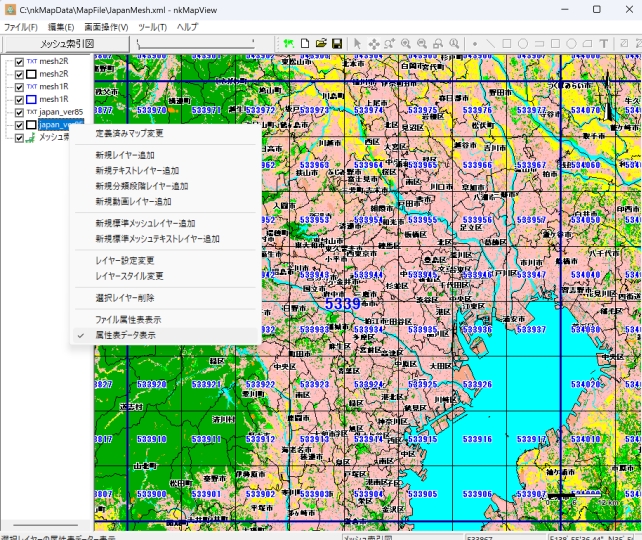This screenshot has width=642, height=540.
Task: Click the New file icon in toolbar
Action: coord(305,44)
